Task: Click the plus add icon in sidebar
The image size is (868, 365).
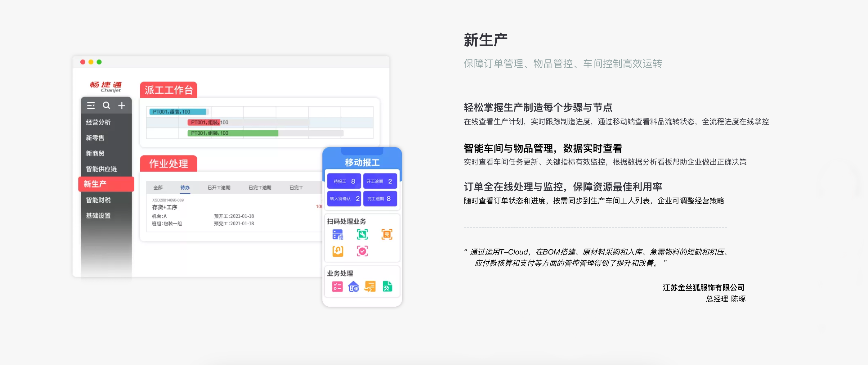Action: (122, 106)
